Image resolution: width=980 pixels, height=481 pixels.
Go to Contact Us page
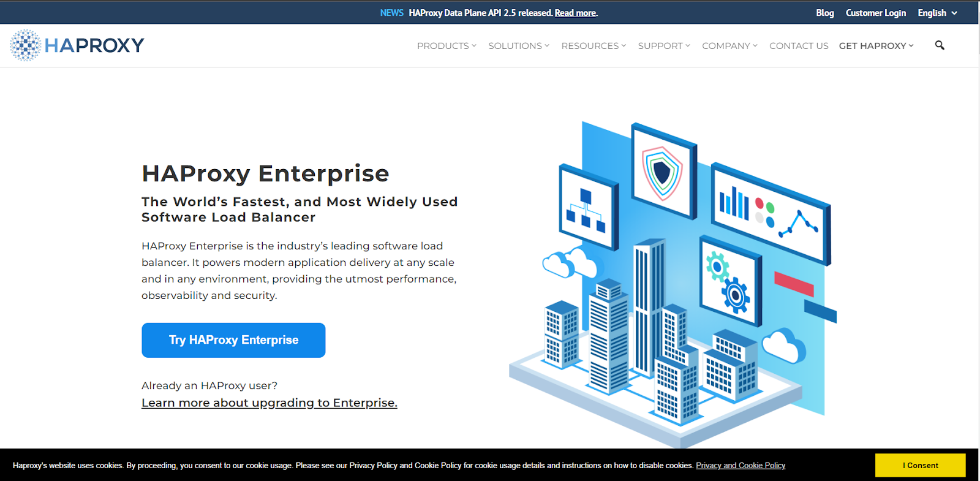799,46
